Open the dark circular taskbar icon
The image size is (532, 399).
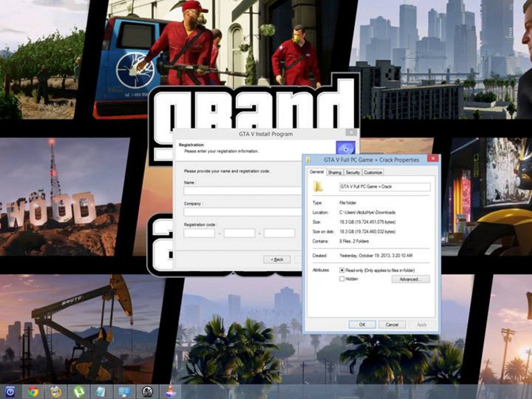point(147,392)
